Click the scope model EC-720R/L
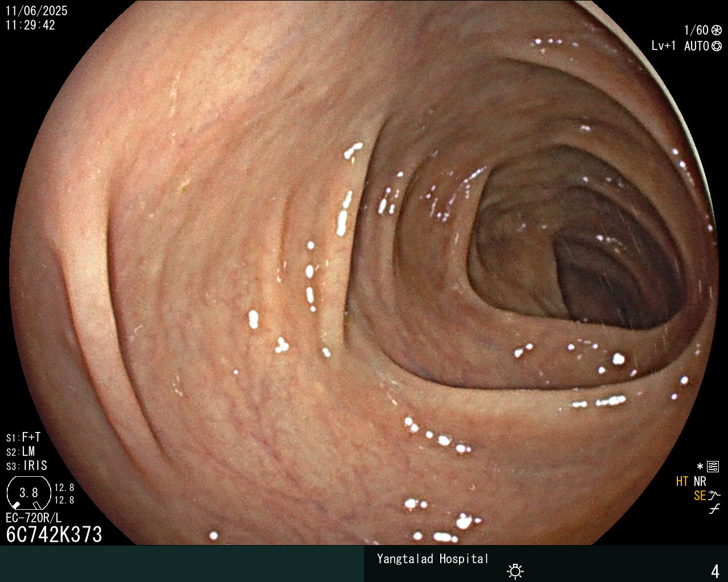Screen dimensions: 728x582 (34, 518)
